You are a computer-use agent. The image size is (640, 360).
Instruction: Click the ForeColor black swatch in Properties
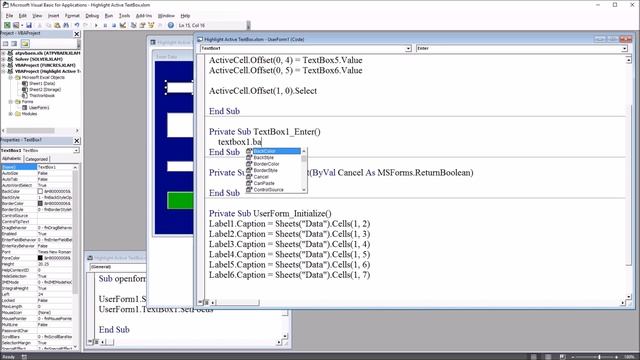pyautogui.click(x=40, y=258)
